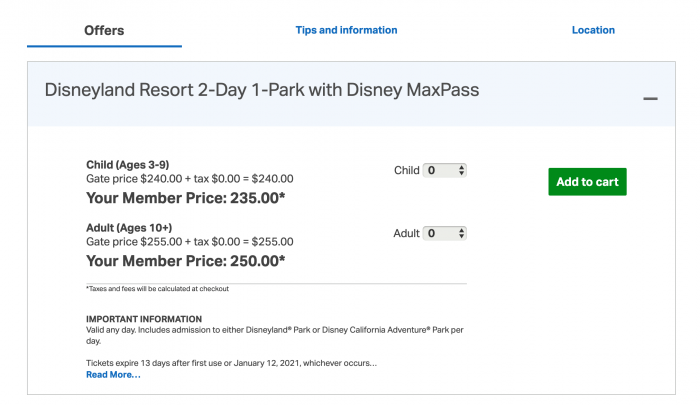This screenshot has width=700, height=405.
Task: Click the Child label beside quantity selector
Action: (407, 171)
